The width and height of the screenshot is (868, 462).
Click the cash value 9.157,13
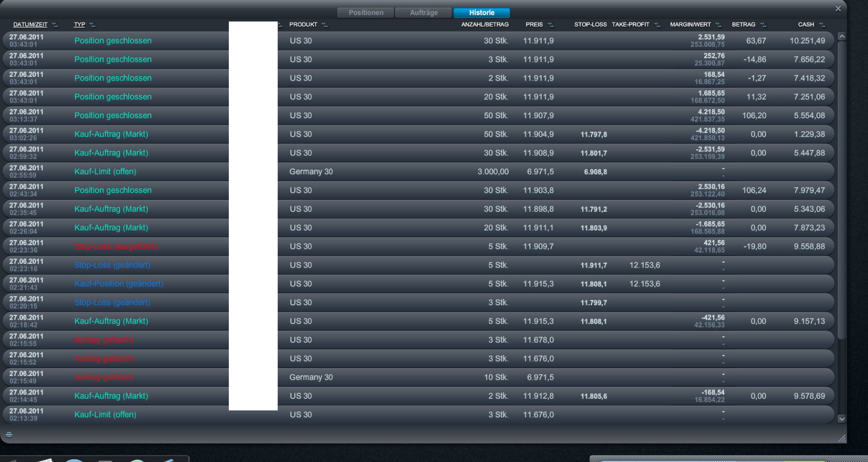tap(809, 321)
